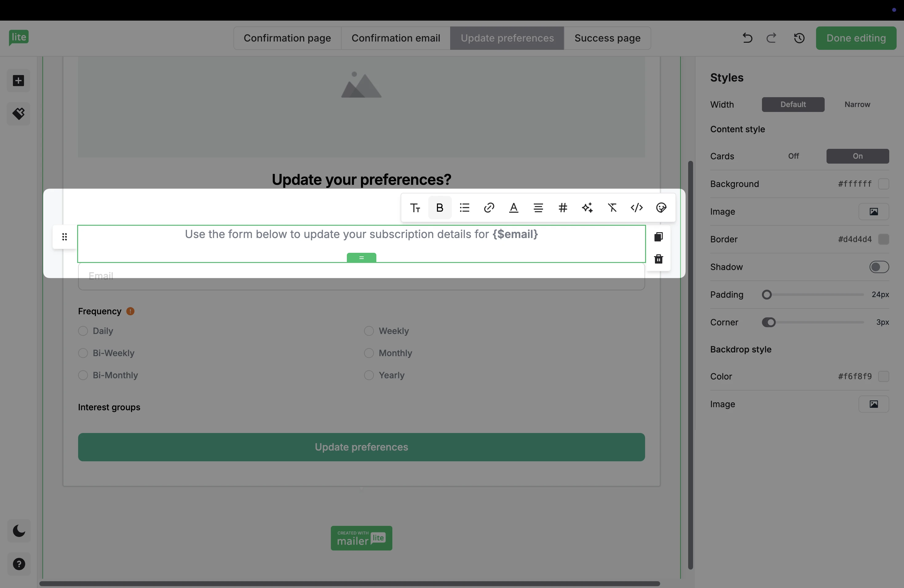Switch to the Confirmation email tab
This screenshot has width=904, height=588.
(x=395, y=38)
